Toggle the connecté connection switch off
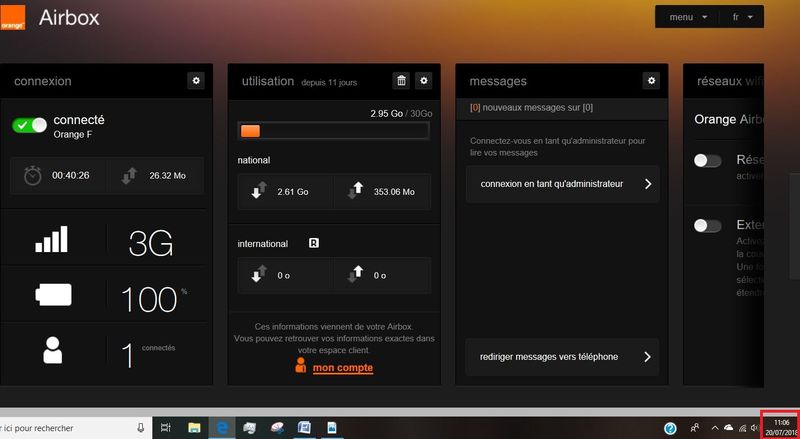The width and height of the screenshot is (800, 439). point(29,125)
